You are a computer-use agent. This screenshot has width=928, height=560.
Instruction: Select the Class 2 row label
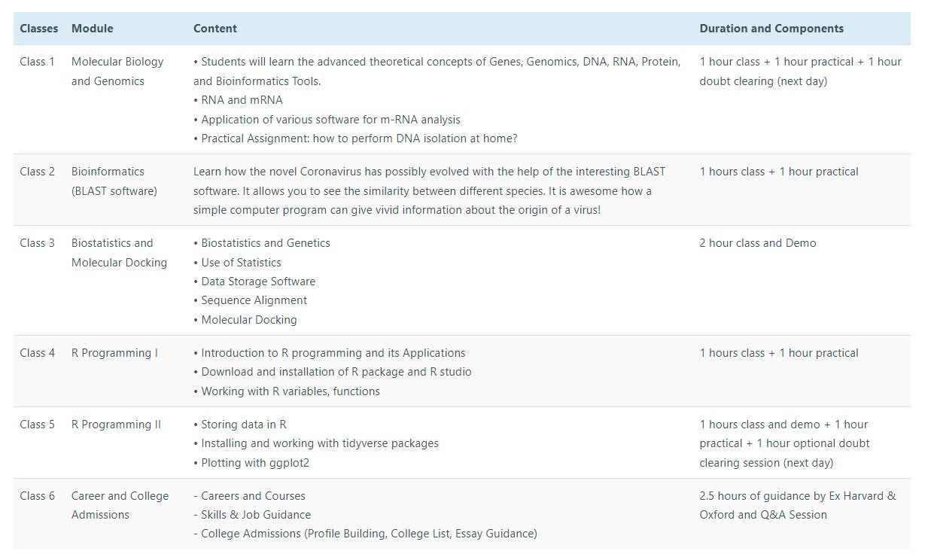click(37, 172)
